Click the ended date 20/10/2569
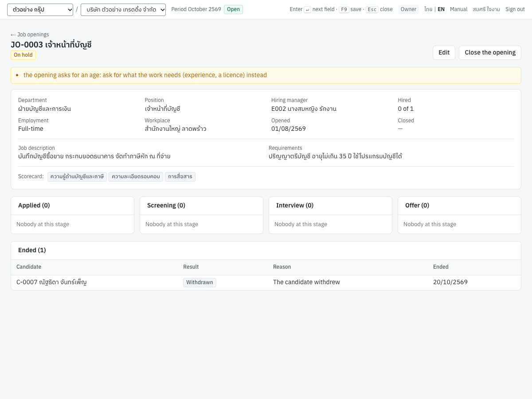This screenshot has height=399, width=532. [450, 282]
